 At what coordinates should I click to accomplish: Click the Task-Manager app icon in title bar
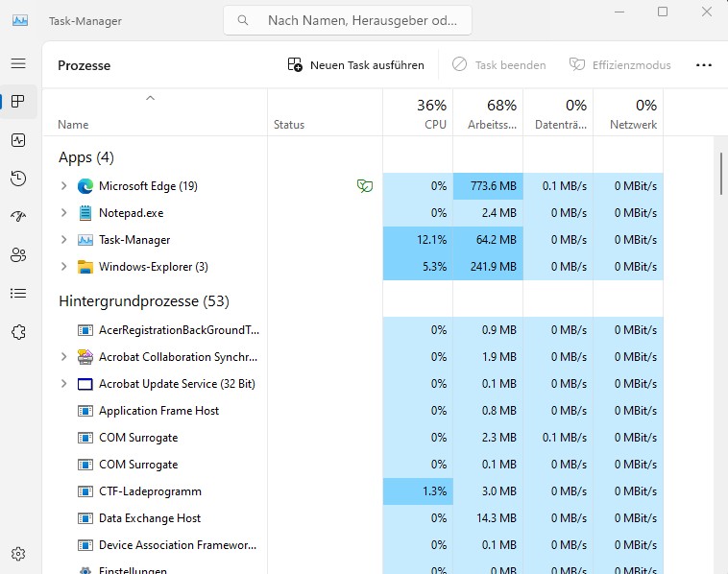click(20, 20)
